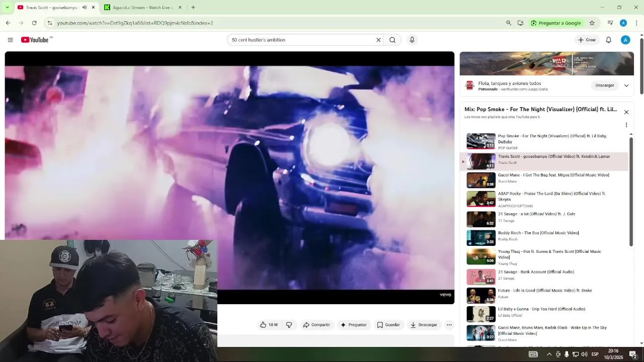
Task: Open Future Life Is Good thumbnail
Action: [x=481, y=295]
